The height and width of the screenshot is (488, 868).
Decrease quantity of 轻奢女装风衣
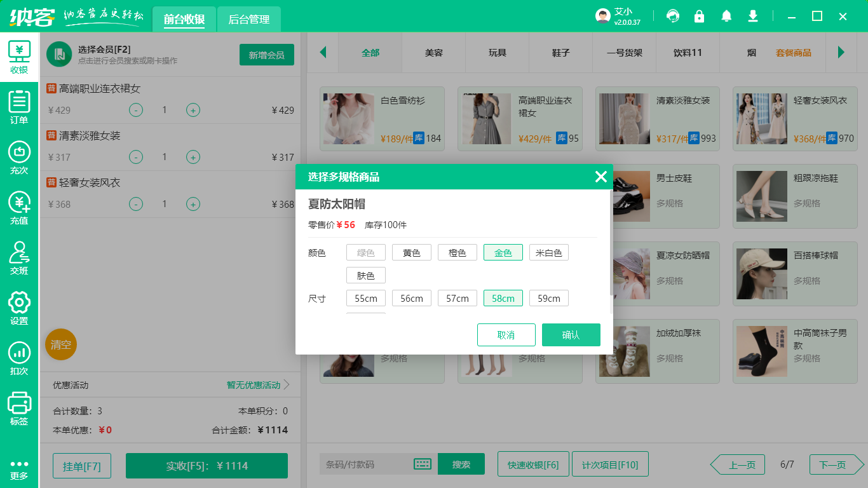pos(136,204)
